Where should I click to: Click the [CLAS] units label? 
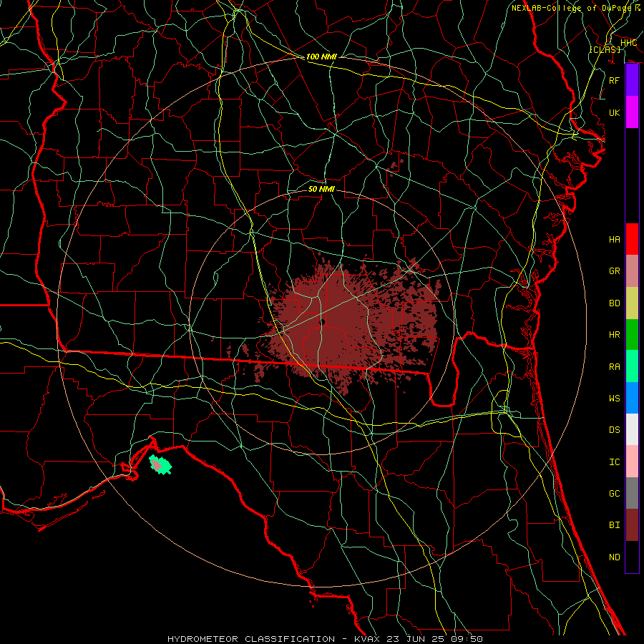pos(605,49)
